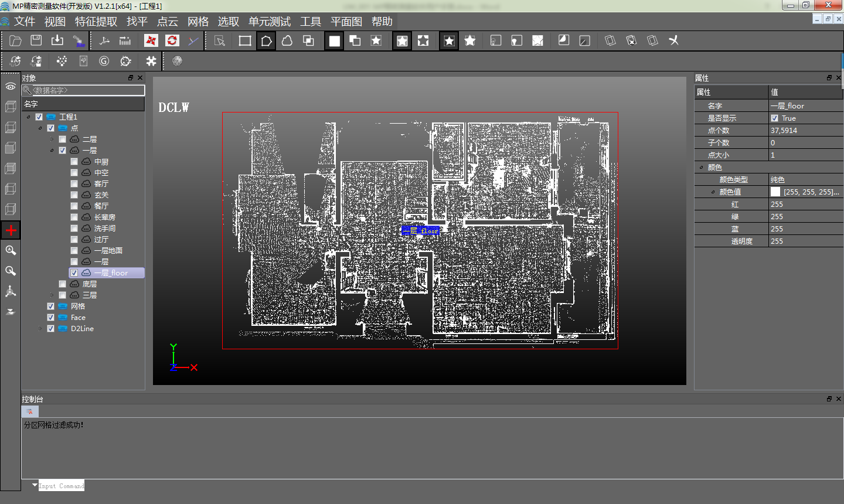Click the eye icon in left sidebar
The image size is (844, 504).
pyautogui.click(x=11, y=86)
